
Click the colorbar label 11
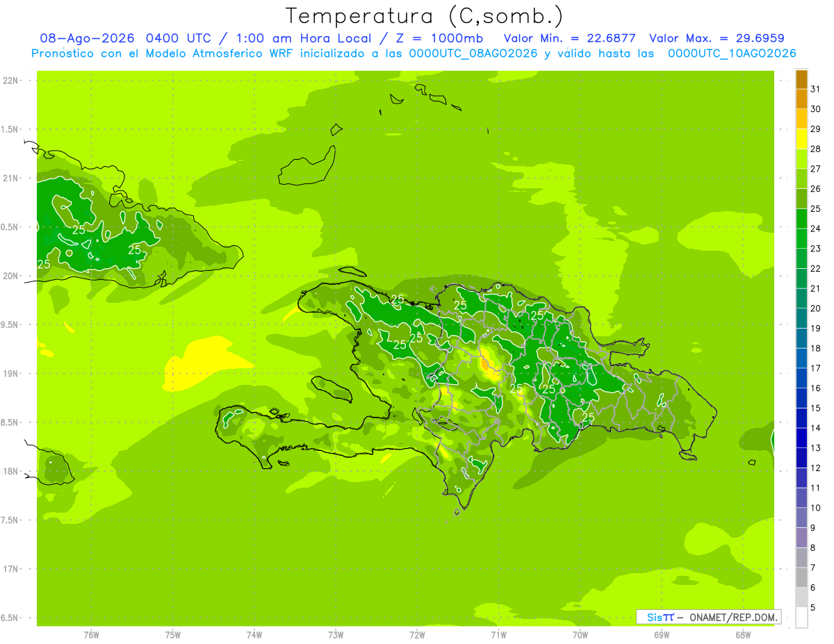pyautogui.click(x=816, y=488)
